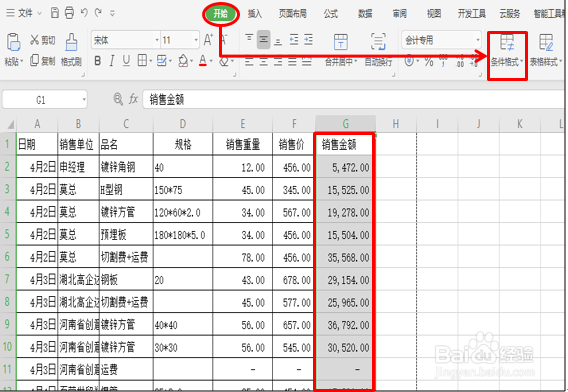Click the 自动换行 wrap text icon
This screenshot has width=568, height=392.
click(378, 42)
